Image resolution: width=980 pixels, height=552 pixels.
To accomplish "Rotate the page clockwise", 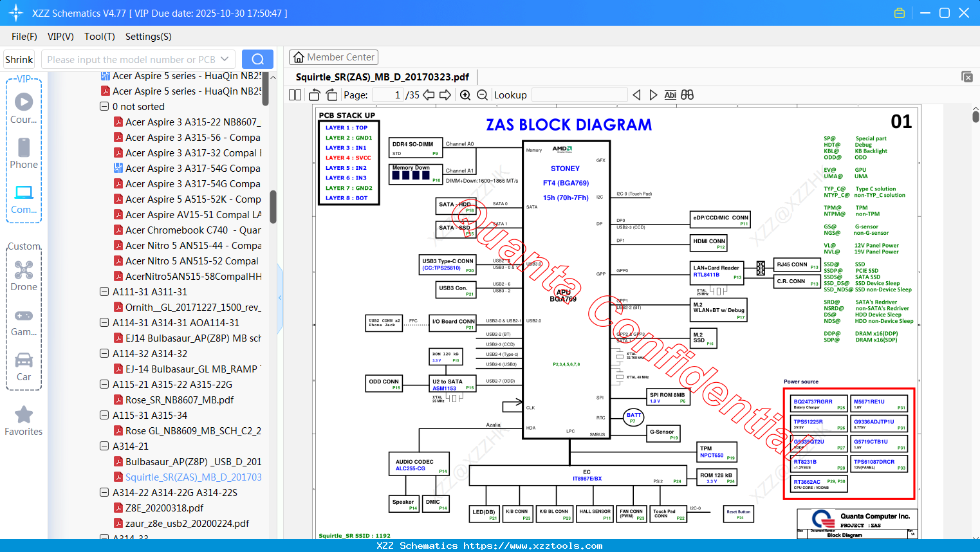I will coord(331,95).
